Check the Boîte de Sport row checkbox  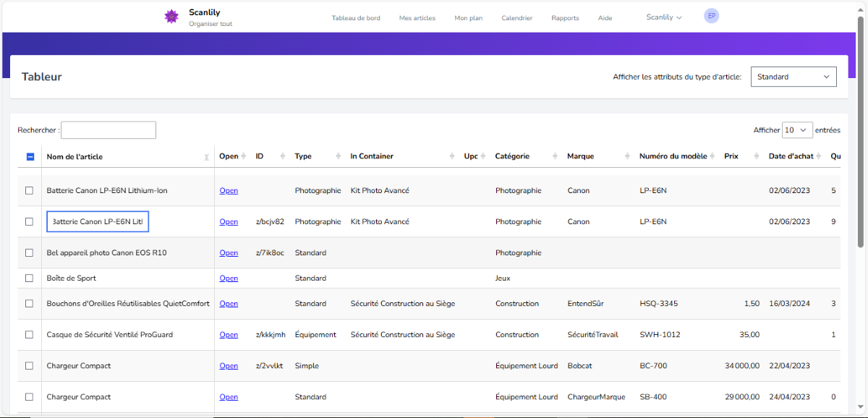pos(30,278)
